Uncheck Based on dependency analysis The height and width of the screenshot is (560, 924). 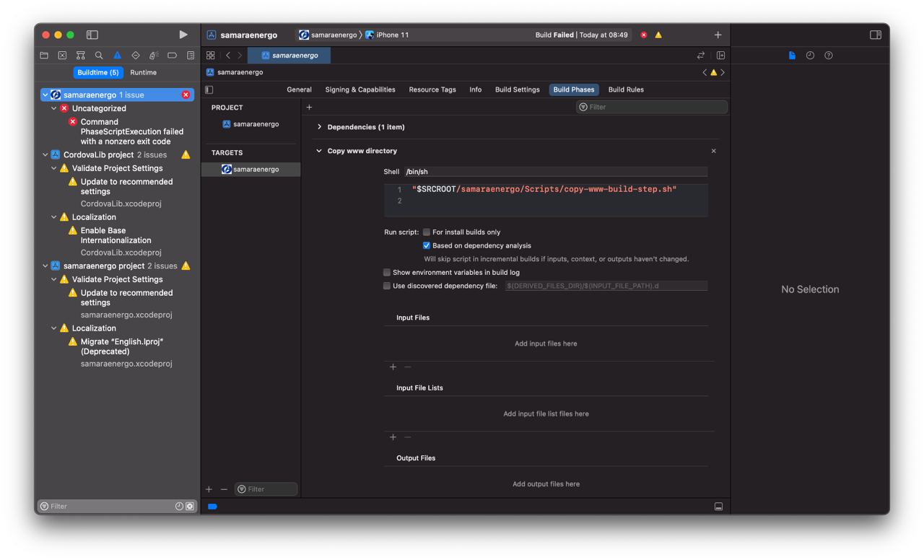(427, 245)
